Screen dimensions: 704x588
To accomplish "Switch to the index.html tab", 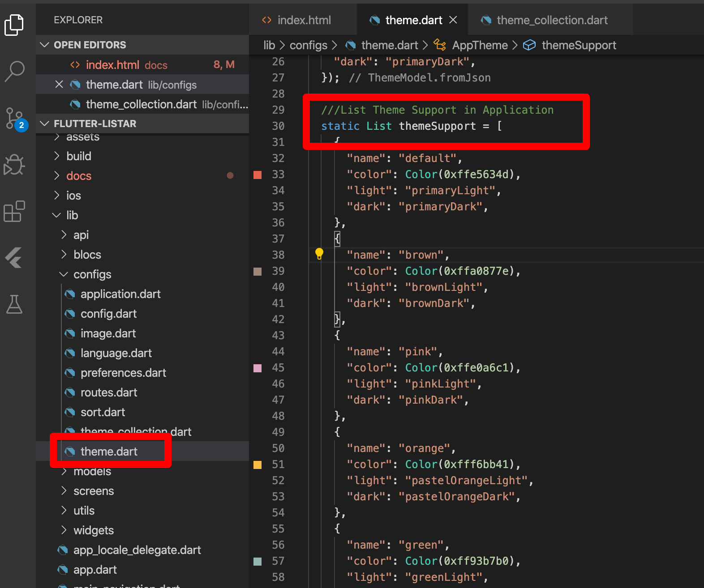I will [x=304, y=20].
